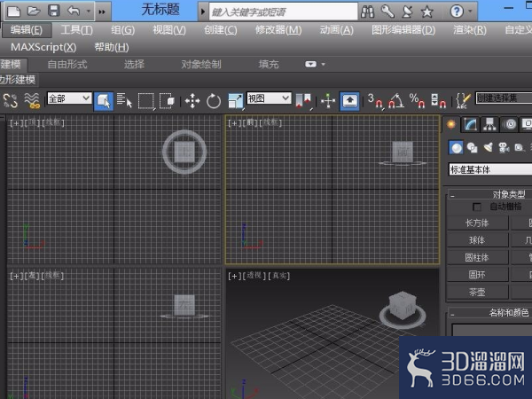Click the star favorites icon
This screenshot has height=399, width=532.
tap(426, 12)
